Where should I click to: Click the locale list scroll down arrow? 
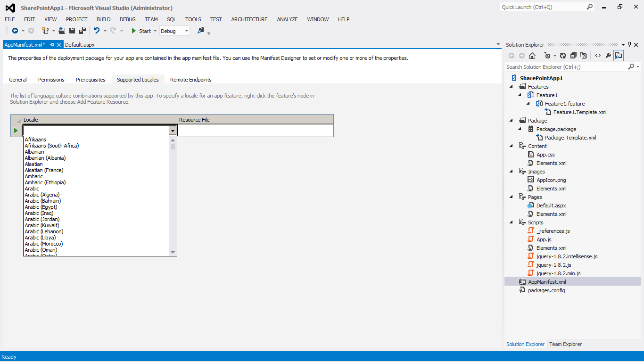click(x=173, y=252)
